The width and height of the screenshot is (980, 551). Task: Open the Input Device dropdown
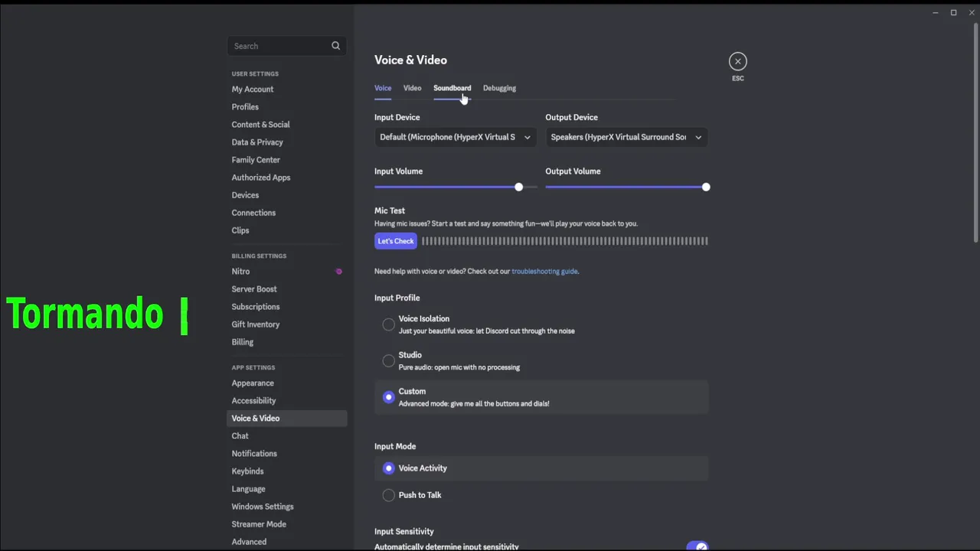(x=456, y=137)
